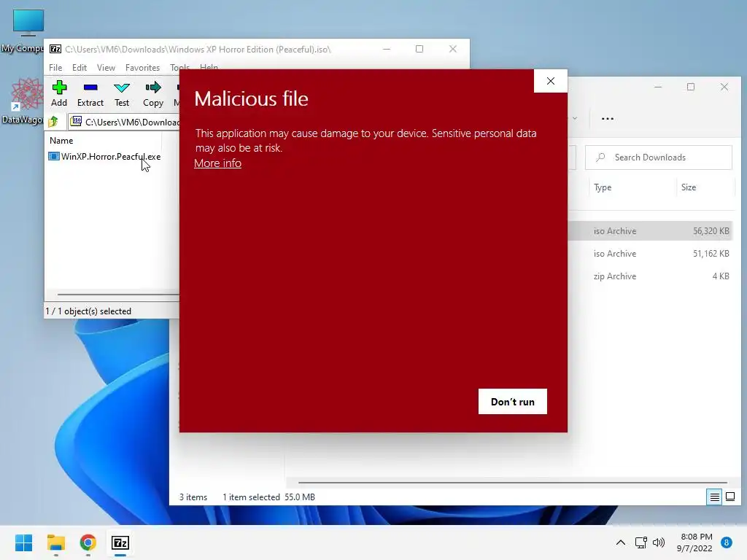The height and width of the screenshot is (560, 747).
Task: Maximize the 7-Zip window
Action: [419, 49]
